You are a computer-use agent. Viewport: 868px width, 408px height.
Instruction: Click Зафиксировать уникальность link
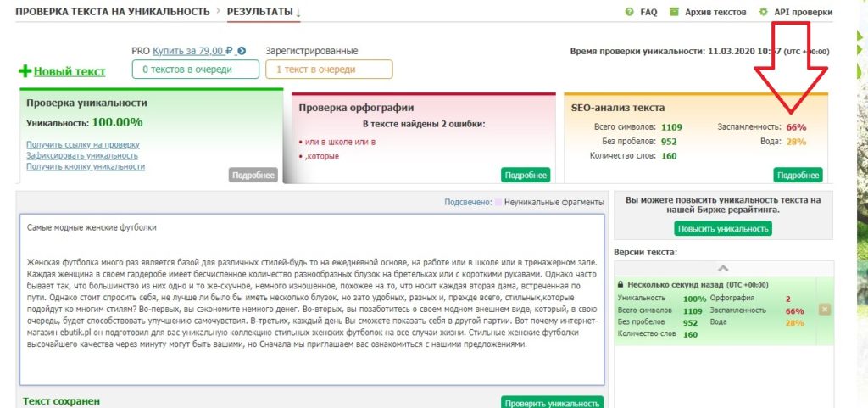tap(82, 155)
